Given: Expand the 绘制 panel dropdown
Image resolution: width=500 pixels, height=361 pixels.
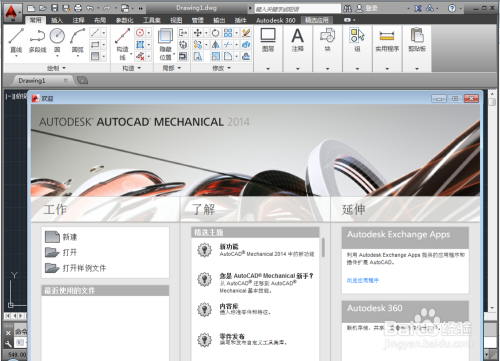Looking at the screenshot, I should tap(56, 68).
